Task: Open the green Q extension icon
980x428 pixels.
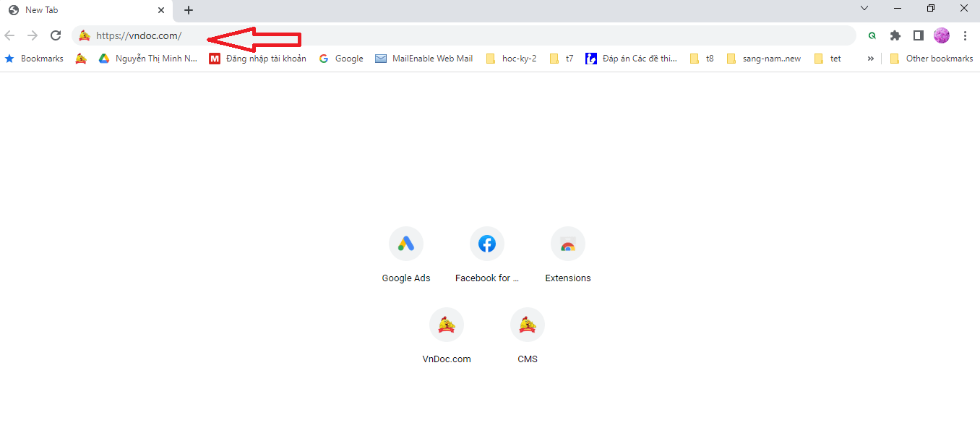Action: [x=872, y=35]
